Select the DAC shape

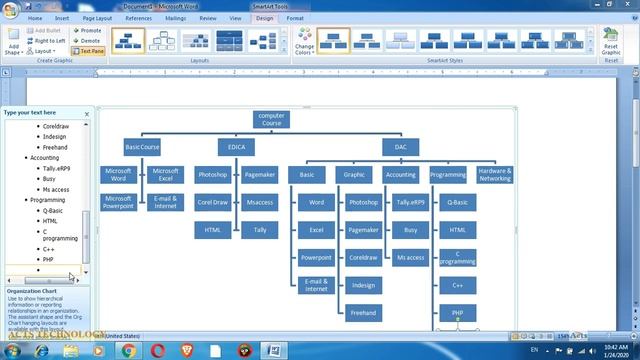tap(400, 147)
